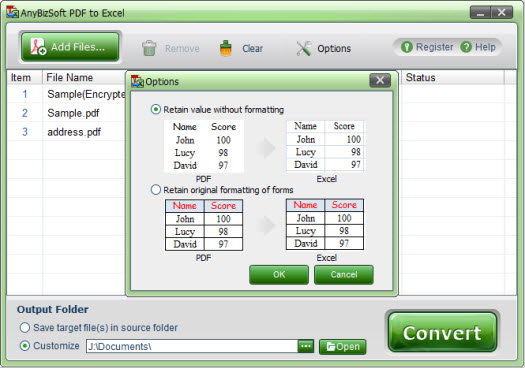Select the address.pdf file row

pos(67,132)
